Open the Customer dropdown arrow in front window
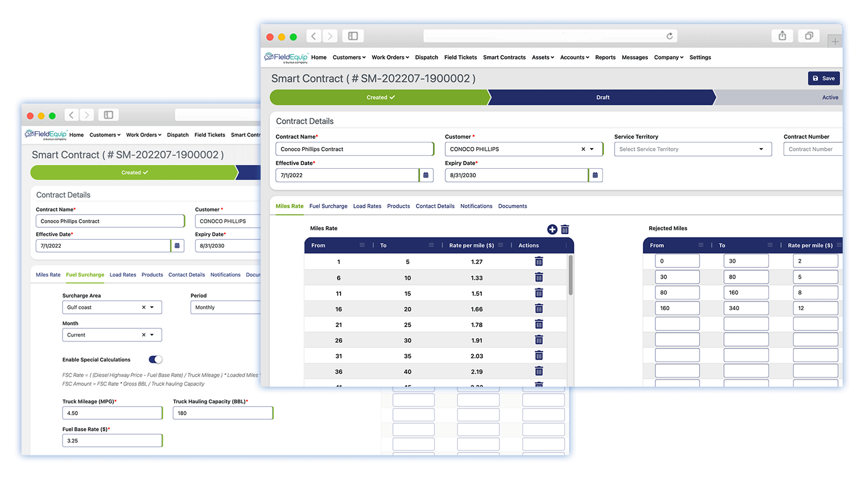 pos(592,149)
